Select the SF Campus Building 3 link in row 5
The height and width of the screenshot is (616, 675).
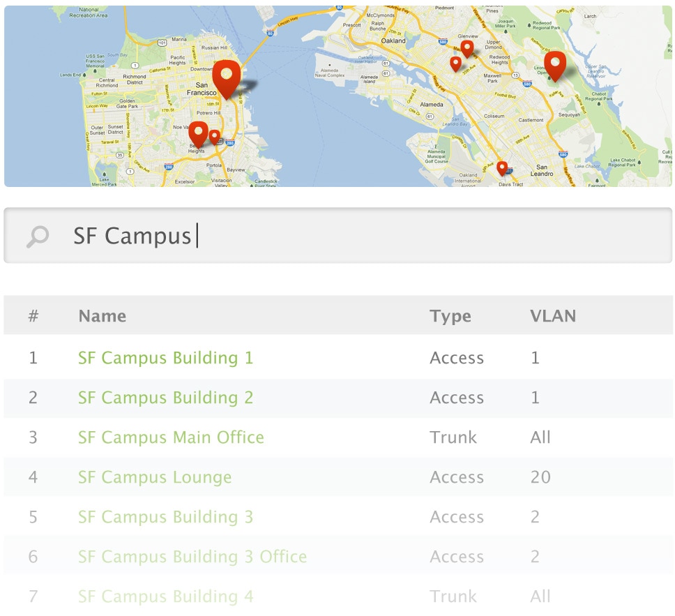[165, 517]
